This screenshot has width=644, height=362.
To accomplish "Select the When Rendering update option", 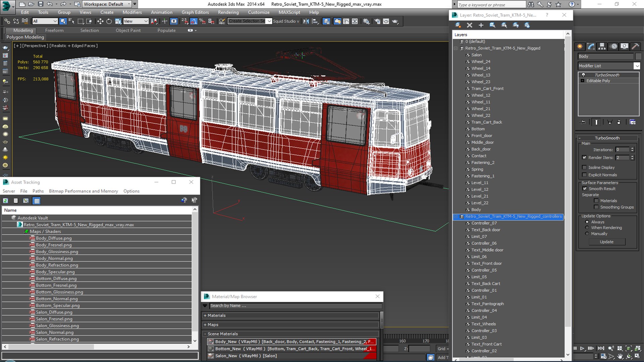I will coord(587,228).
